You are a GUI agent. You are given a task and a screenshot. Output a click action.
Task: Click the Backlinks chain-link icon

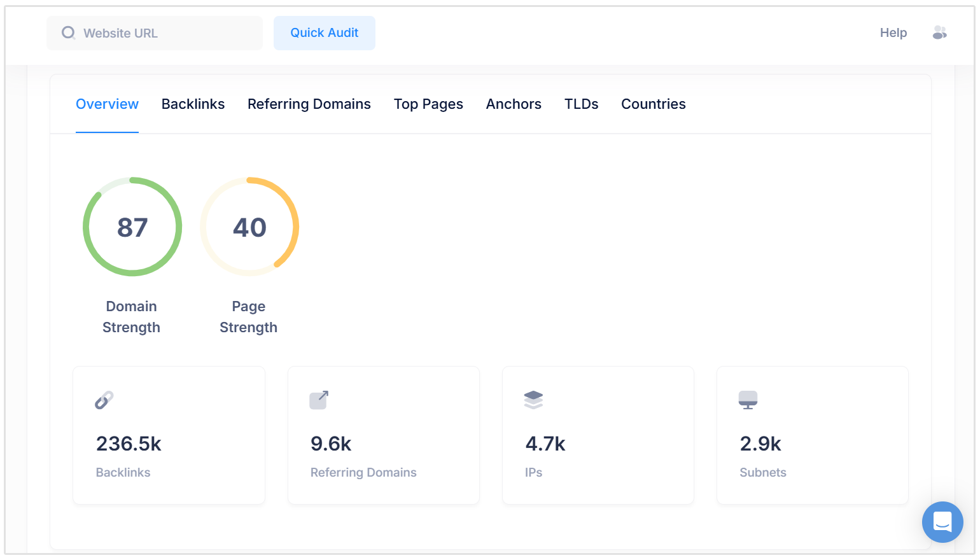click(104, 400)
